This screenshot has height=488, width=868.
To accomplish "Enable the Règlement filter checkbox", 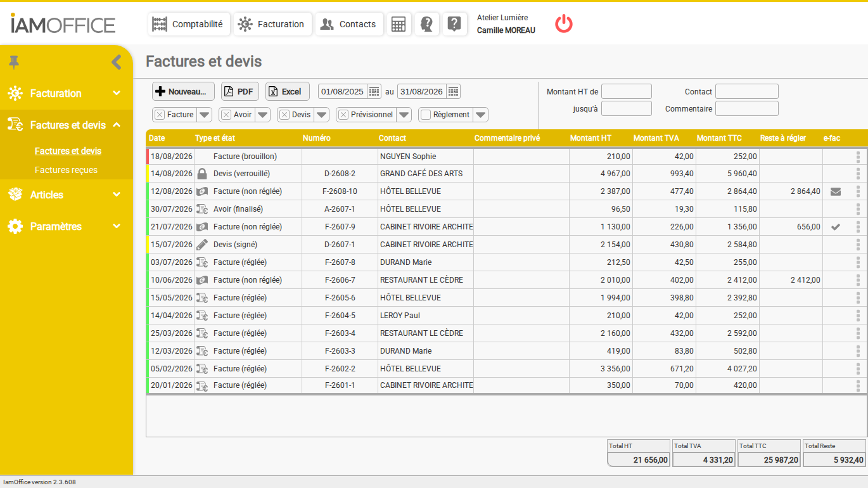I will click(x=426, y=115).
